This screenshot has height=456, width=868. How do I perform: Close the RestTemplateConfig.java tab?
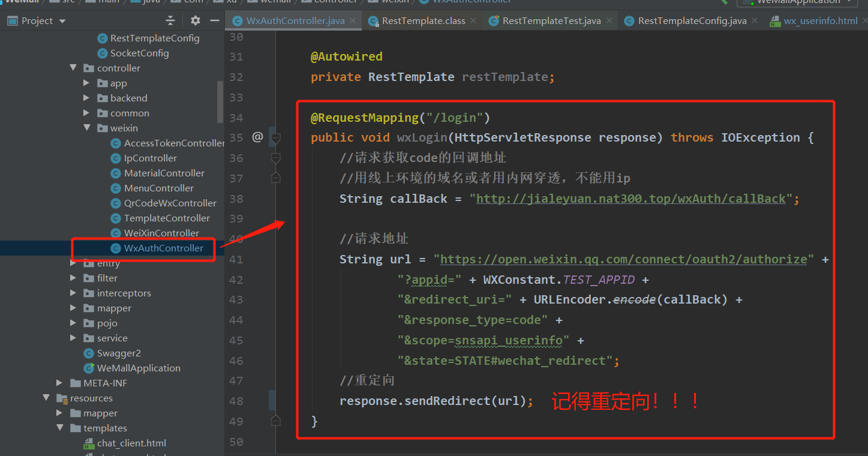(755, 20)
